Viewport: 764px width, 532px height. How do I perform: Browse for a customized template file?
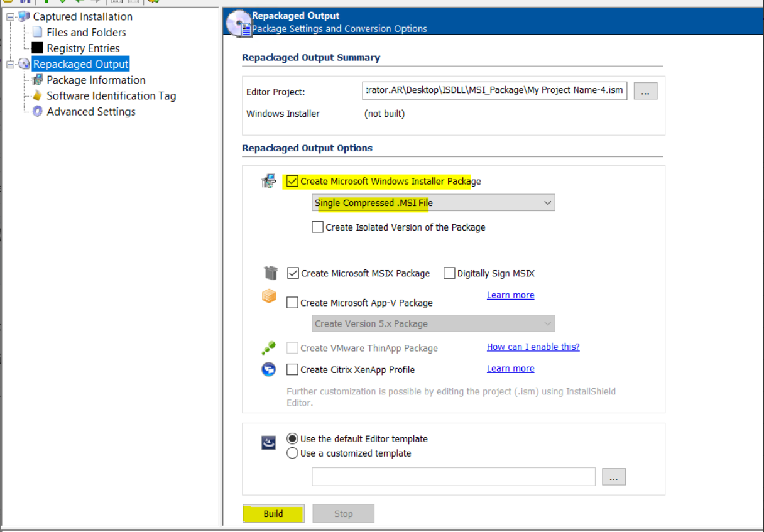[614, 477]
